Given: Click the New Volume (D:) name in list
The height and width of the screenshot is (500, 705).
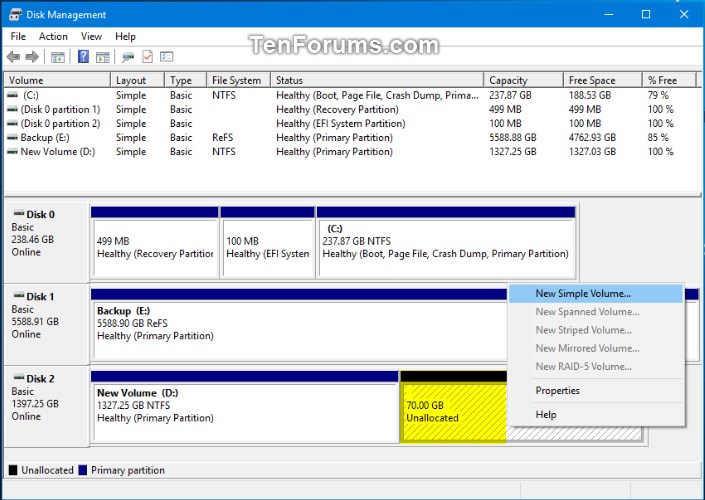Looking at the screenshot, I should [x=58, y=152].
